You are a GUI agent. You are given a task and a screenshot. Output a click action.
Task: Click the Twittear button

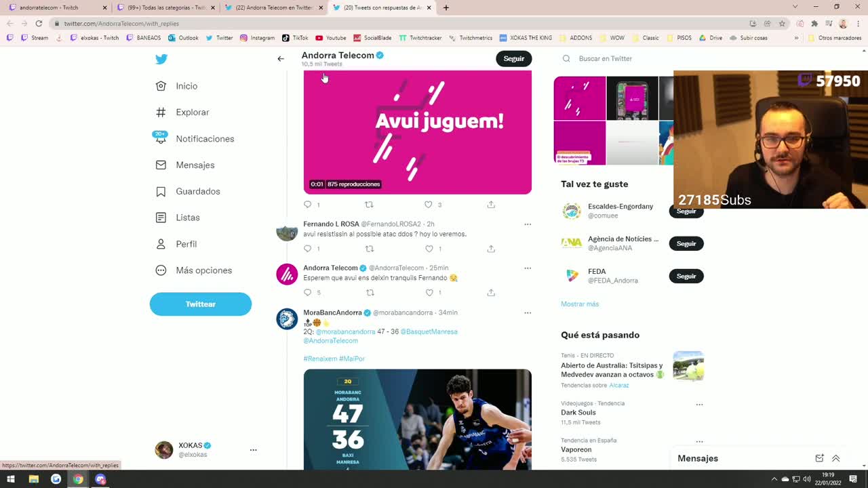(201, 304)
